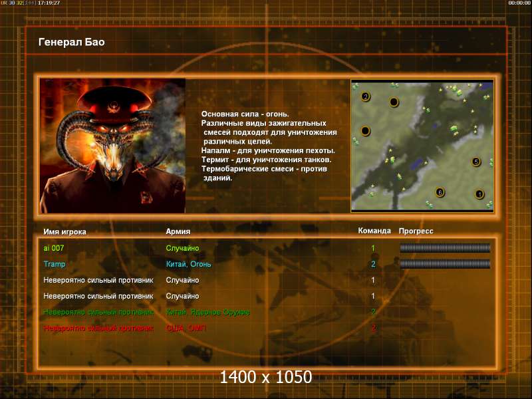Click the 'Армия' column header
This screenshot has width=532, height=399.
[178, 231]
